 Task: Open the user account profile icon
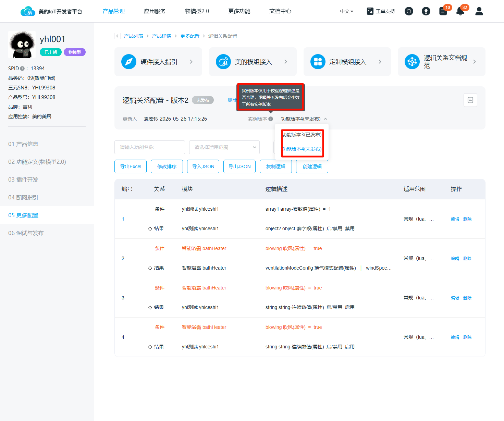tap(479, 11)
